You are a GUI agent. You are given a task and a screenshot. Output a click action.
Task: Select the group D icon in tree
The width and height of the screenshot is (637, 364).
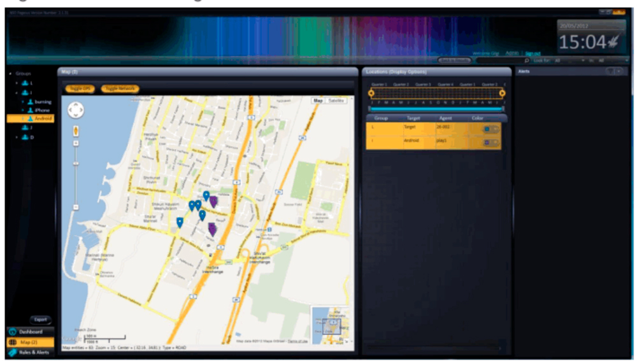pyautogui.click(x=25, y=137)
